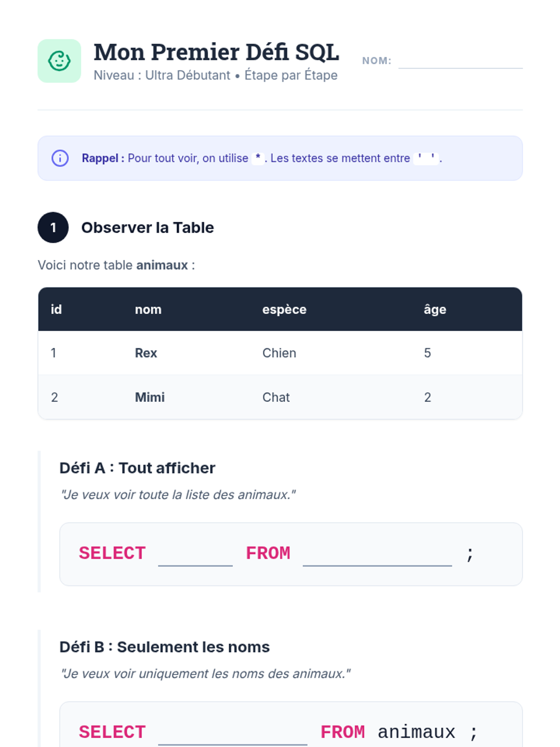The height and width of the screenshot is (747, 560).
Task: Click the blank after SELECT in Défi B
Action: click(232, 733)
